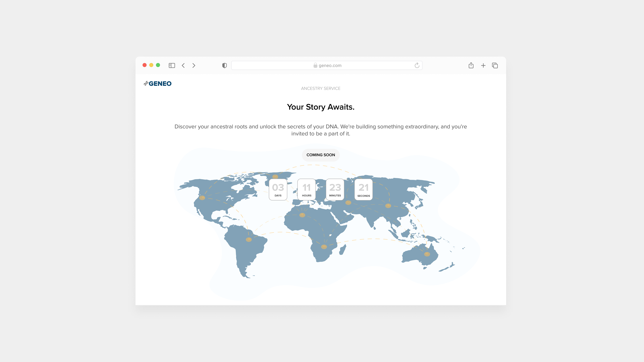The image size is (644, 362).
Task: Click the map marker on Australia
Action: click(x=427, y=254)
